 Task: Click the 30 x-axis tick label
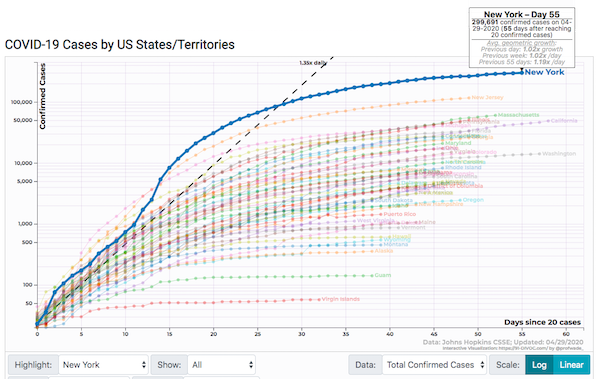click(x=302, y=334)
